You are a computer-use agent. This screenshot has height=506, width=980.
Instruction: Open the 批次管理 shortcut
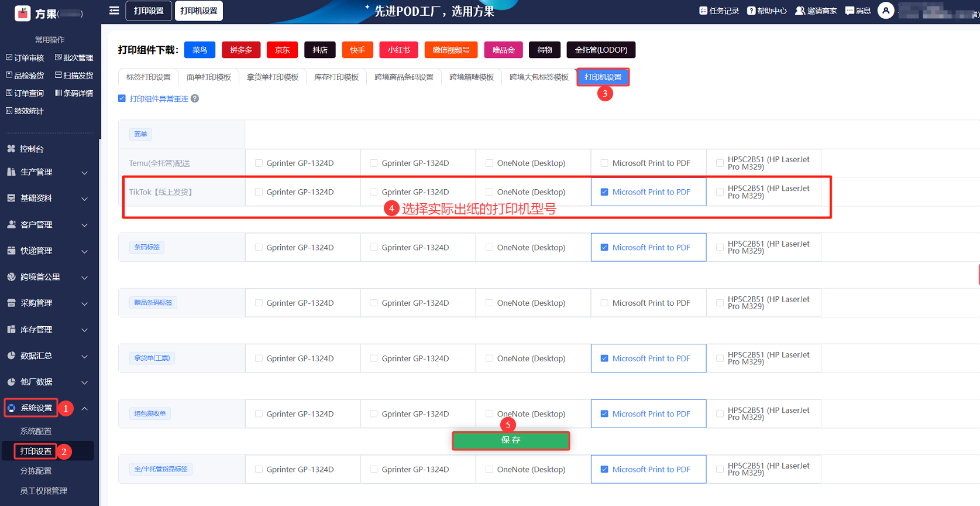[74, 57]
